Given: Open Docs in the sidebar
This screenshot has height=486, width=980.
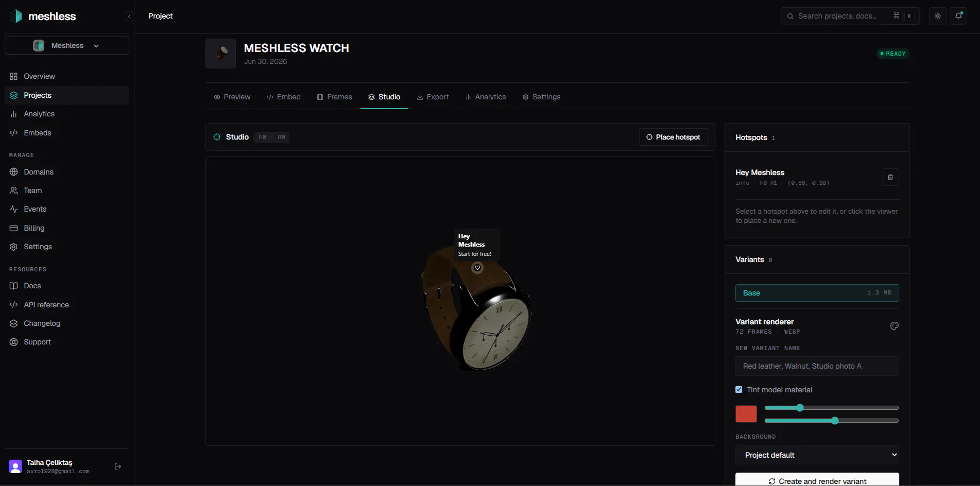Looking at the screenshot, I should pos(67,286).
